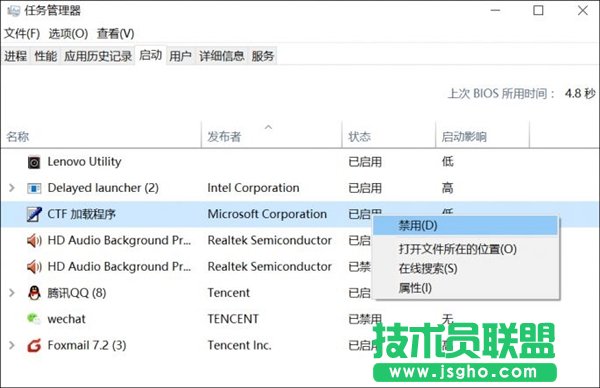The image size is (600, 388).
Task: Click the 腾讯QQ penguin icon
Action: pyautogui.click(x=34, y=293)
